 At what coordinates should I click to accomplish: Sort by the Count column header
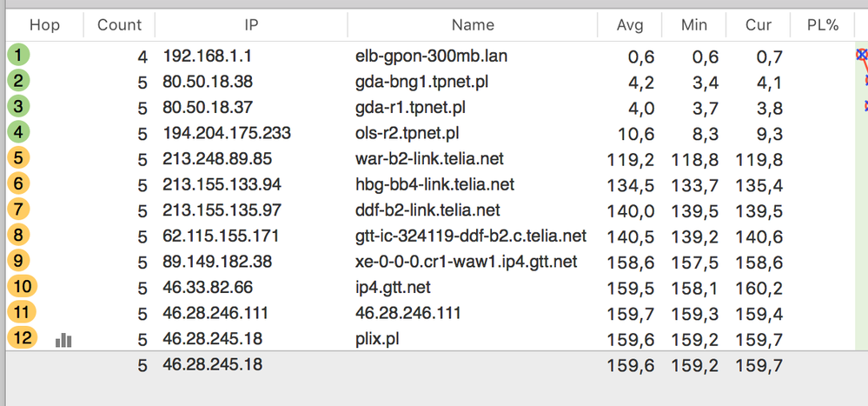click(119, 25)
